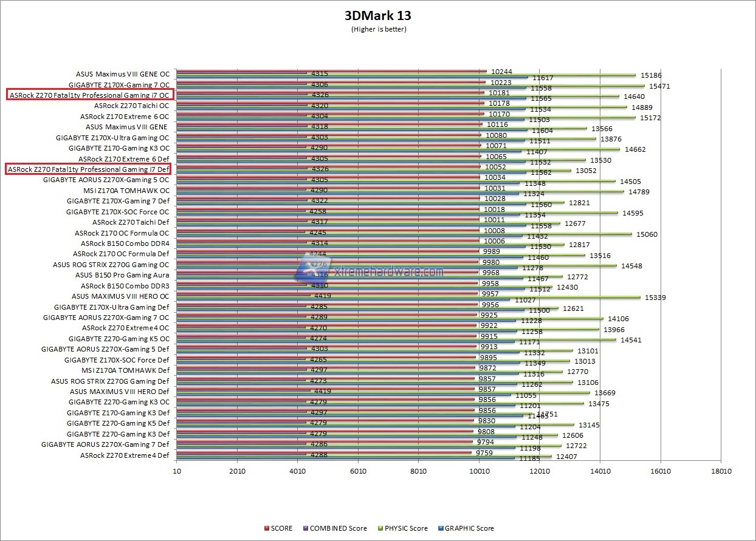Screen dimensions: 756x541
Task: Select the GIGABYTE Z170X-SOC Force OC label
Action: [x=117, y=212]
